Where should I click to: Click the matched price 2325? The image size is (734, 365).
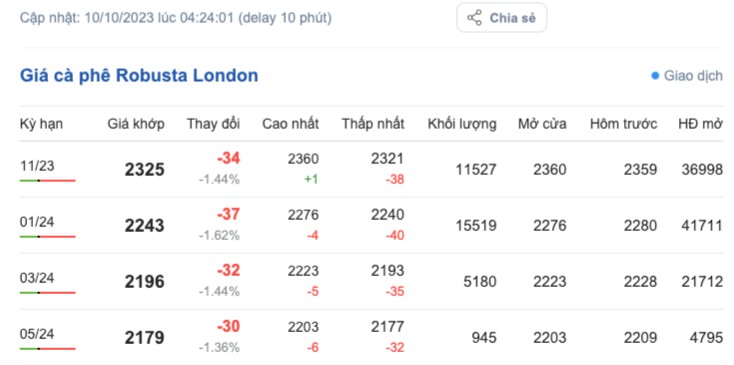point(145,169)
